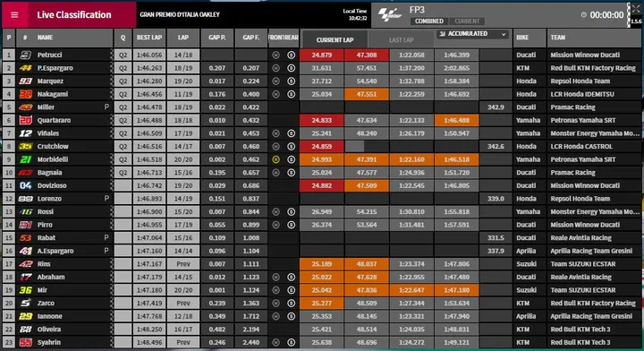Click Petrucci's red 24.879 sector time

[x=322, y=55]
